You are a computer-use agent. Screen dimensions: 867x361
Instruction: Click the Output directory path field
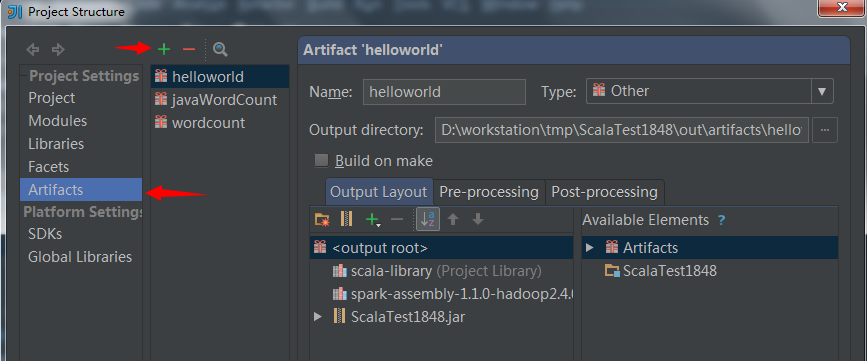point(622,130)
